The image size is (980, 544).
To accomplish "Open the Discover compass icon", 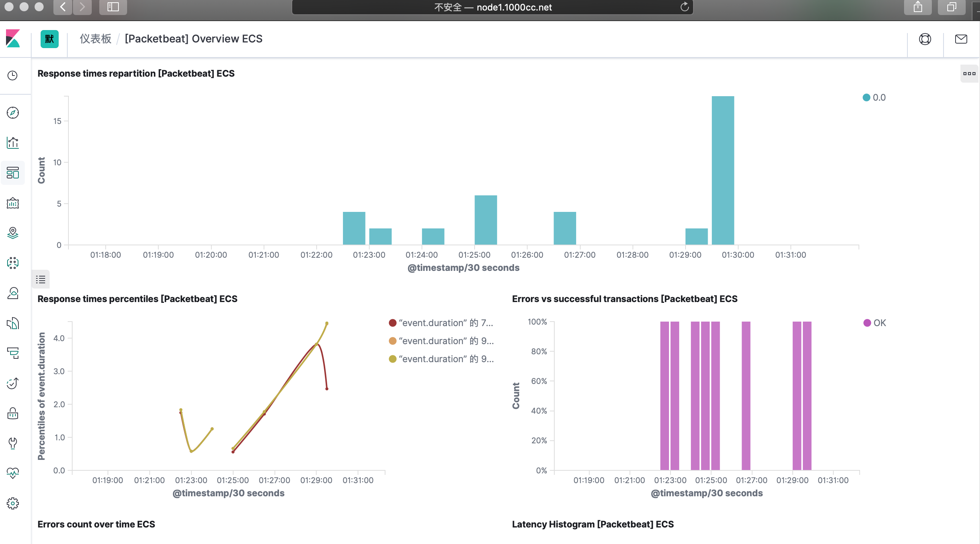I will pos(12,113).
